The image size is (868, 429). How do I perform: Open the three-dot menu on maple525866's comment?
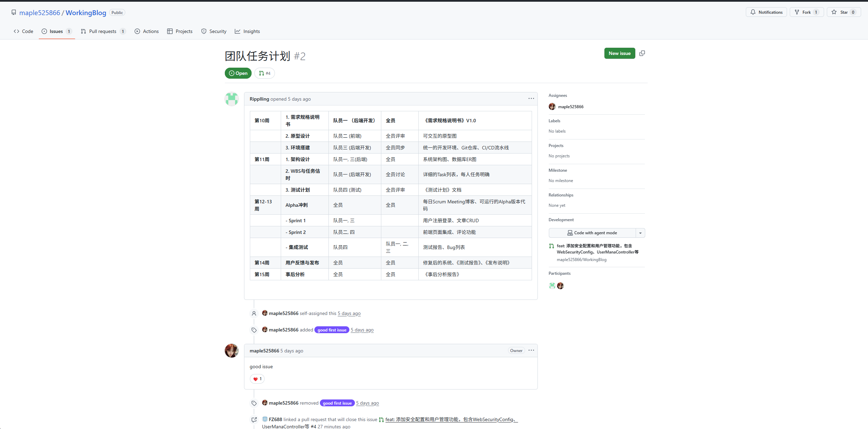point(531,350)
